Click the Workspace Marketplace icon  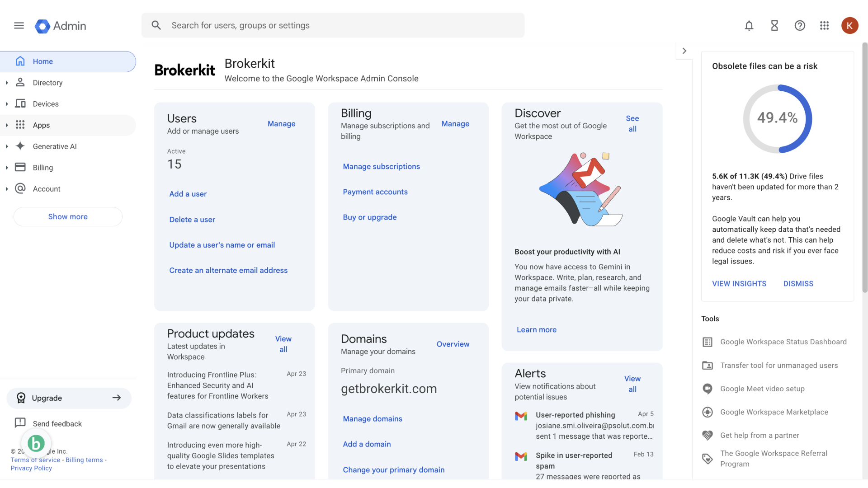(708, 412)
